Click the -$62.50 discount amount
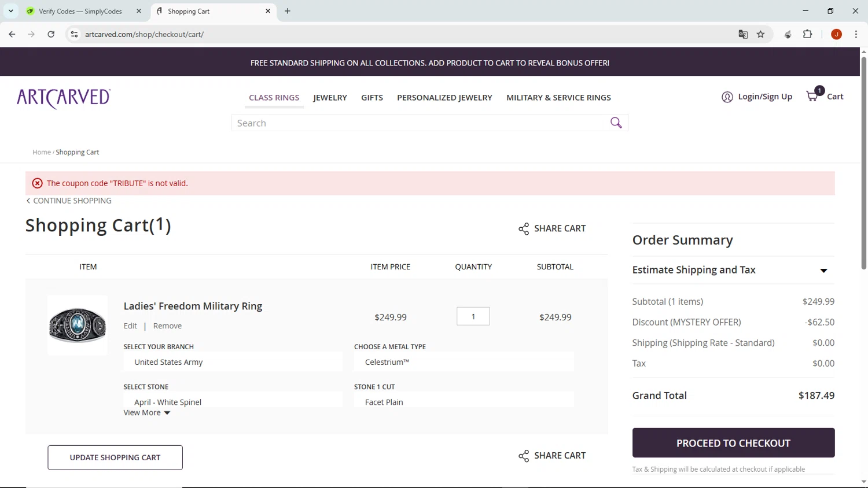The height and width of the screenshot is (488, 868). click(x=819, y=322)
